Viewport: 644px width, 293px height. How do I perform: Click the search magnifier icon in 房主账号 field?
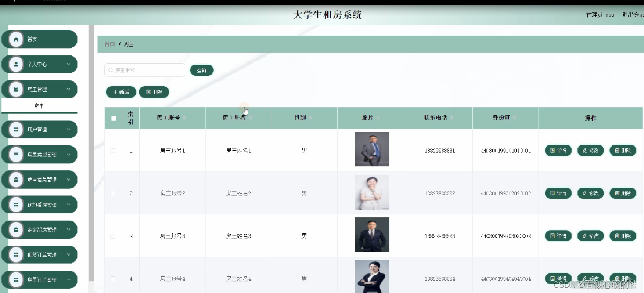pos(111,70)
